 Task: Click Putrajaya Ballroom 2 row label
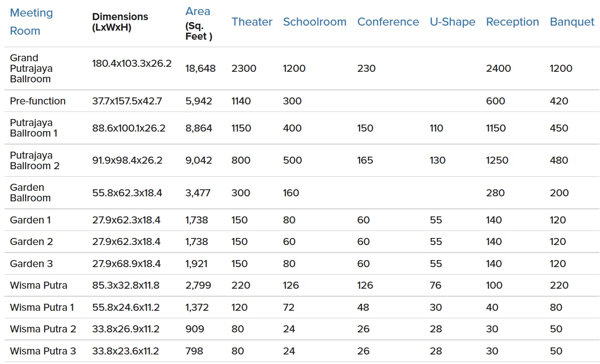[x=35, y=160]
